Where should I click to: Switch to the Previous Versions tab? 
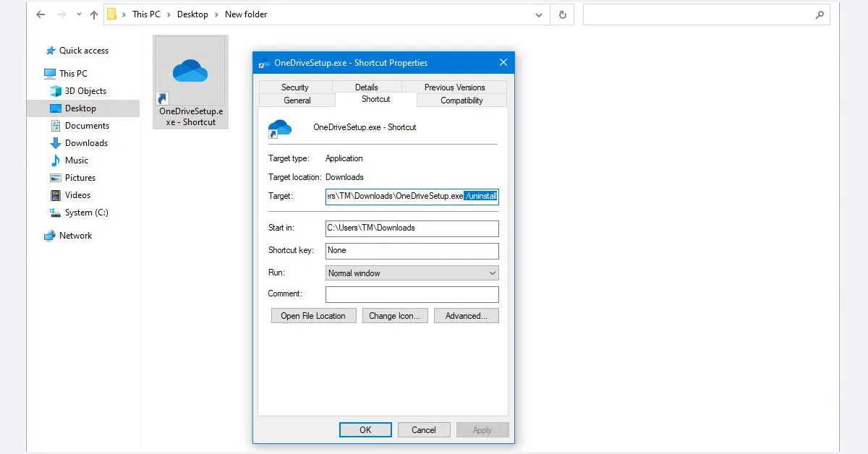455,87
